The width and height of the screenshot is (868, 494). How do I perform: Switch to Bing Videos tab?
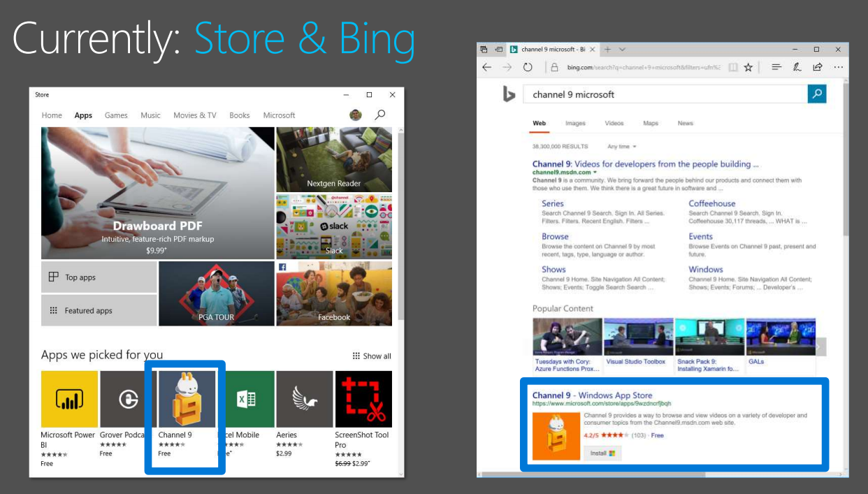pos(614,123)
